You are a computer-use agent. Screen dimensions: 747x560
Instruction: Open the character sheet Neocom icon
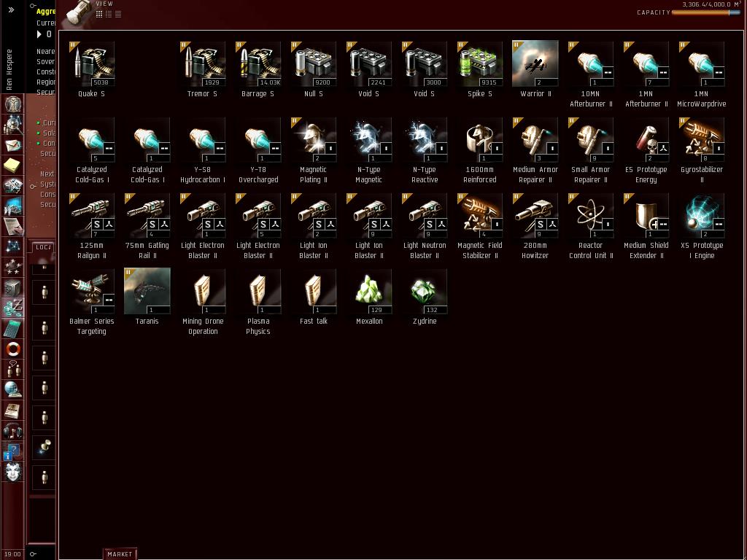point(13,104)
